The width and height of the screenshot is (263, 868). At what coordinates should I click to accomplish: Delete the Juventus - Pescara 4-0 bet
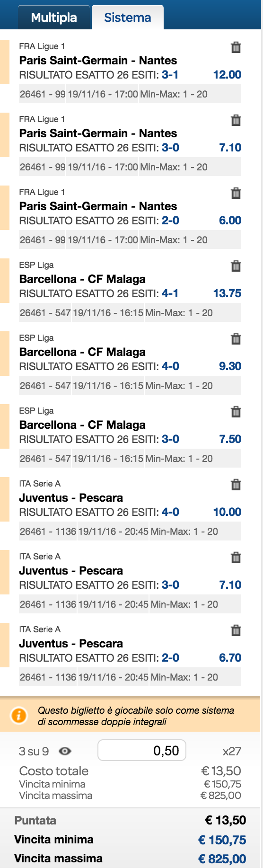click(236, 485)
